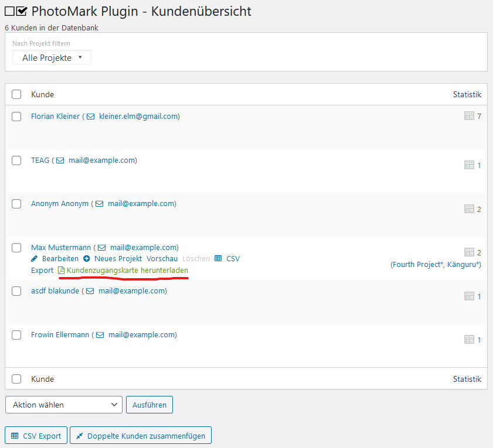The width and height of the screenshot is (493, 448).
Task: Click Doppelte Kunden zusammenfügen button
Action: coord(141,436)
